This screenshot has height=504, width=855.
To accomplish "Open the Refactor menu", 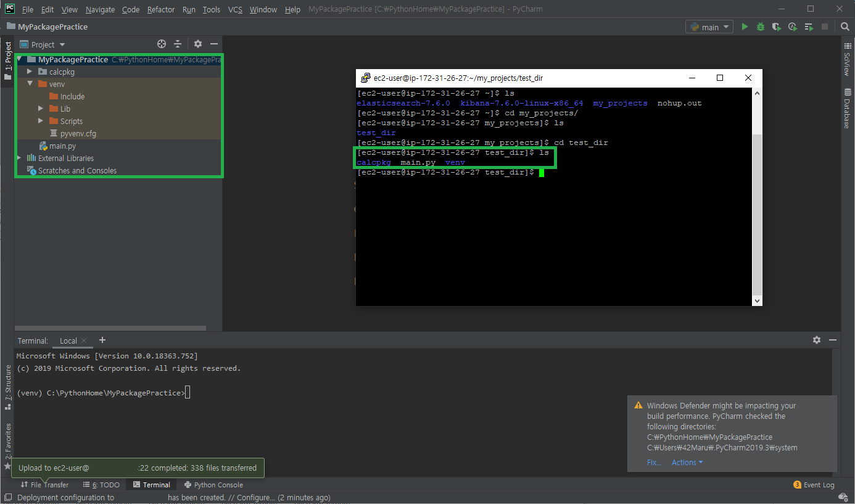I will [161, 9].
